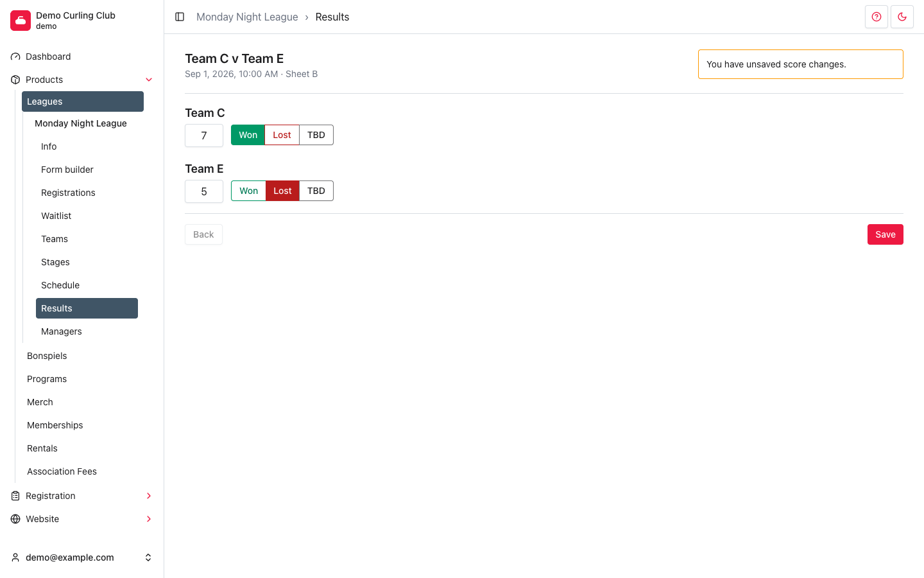Open the Teams page
Screen dimensions: 924x578
(x=87, y=239)
